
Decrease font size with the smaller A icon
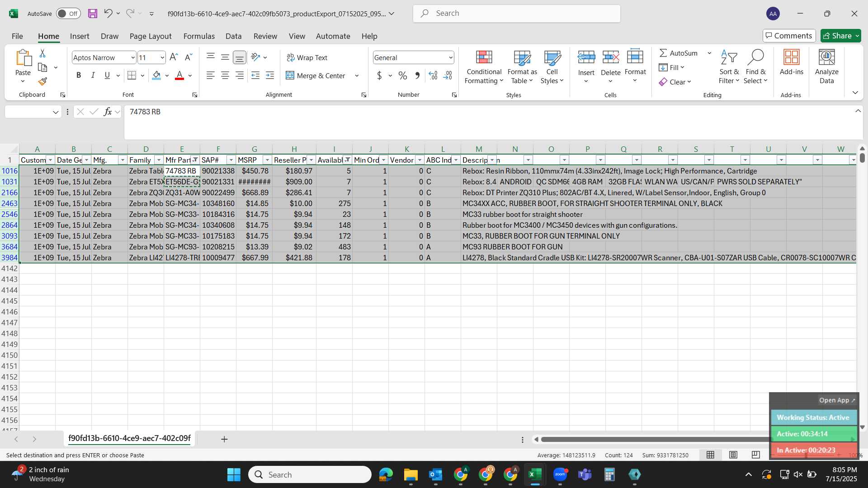click(x=189, y=57)
